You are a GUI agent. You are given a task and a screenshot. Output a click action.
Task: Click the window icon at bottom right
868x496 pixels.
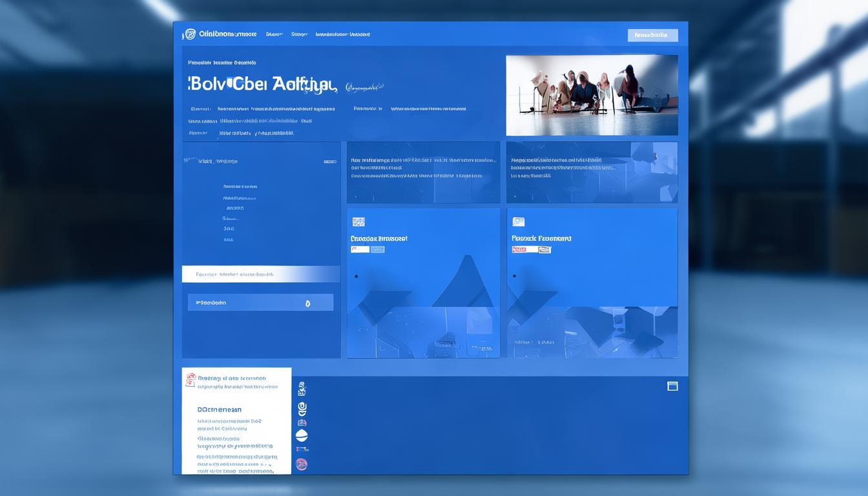(x=672, y=386)
